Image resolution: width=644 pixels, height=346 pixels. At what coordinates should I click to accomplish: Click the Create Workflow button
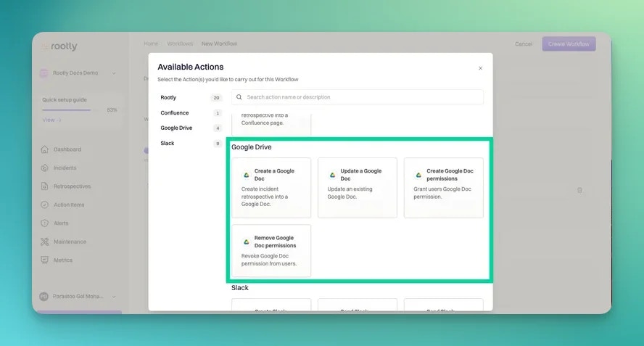point(569,44)
